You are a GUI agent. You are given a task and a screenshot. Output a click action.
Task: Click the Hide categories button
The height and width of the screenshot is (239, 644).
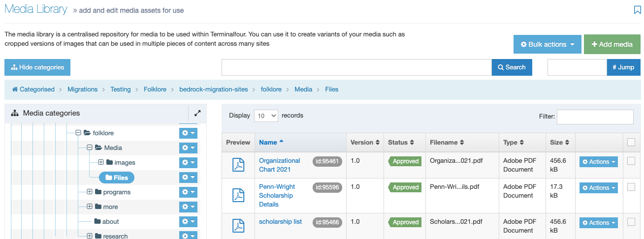[x=37, y=67]
